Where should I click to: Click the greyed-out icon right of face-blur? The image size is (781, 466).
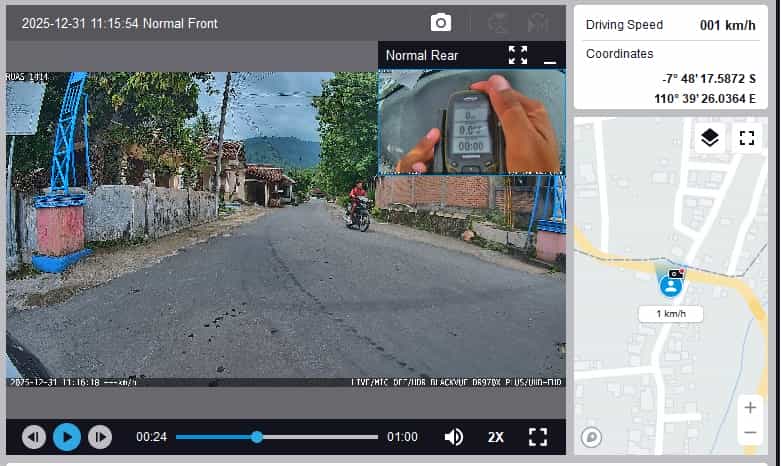[x=538, y=22]
